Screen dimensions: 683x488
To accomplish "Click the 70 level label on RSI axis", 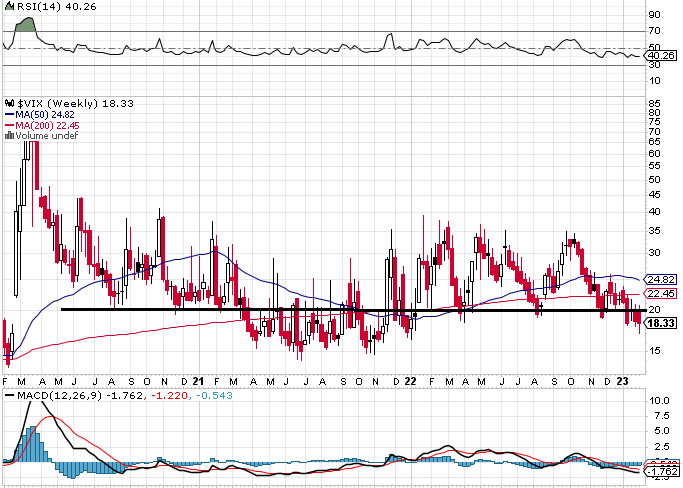I will (x=655, y=31).
